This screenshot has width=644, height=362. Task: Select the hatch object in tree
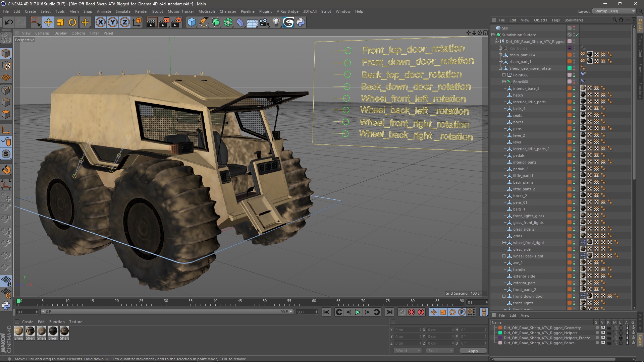coord(518,95)
